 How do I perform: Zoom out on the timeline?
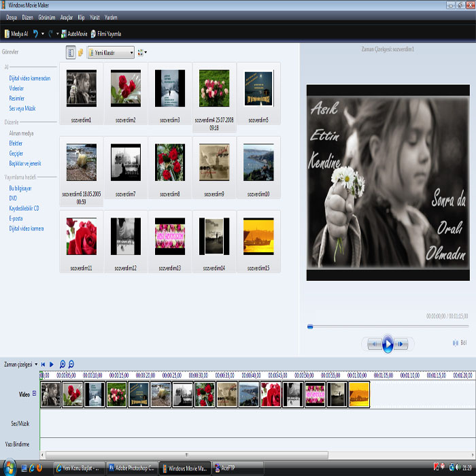71,364
